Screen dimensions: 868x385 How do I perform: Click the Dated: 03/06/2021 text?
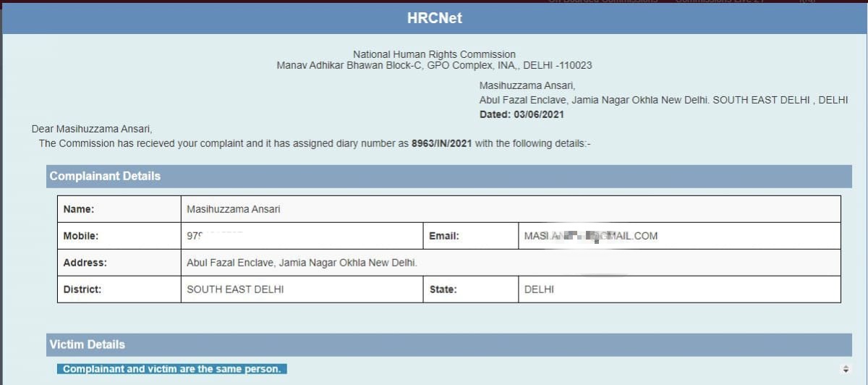pyautogui.click(x=522, y=114)
